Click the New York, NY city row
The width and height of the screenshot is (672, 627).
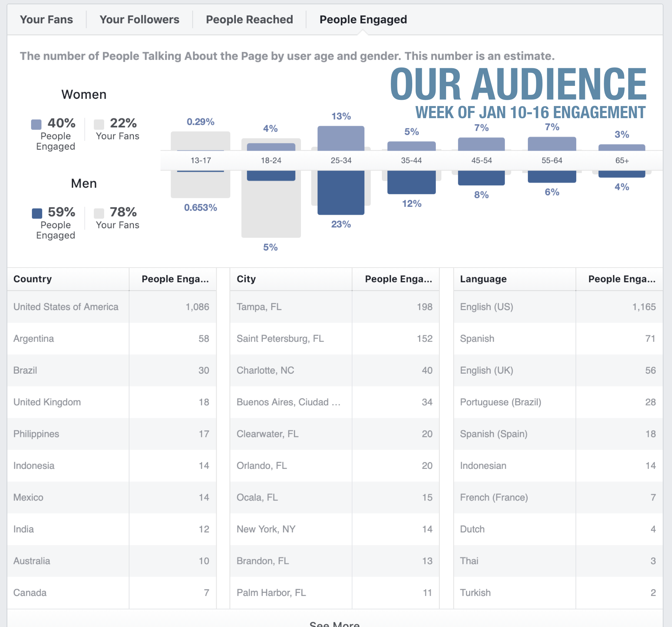[335, 529]
